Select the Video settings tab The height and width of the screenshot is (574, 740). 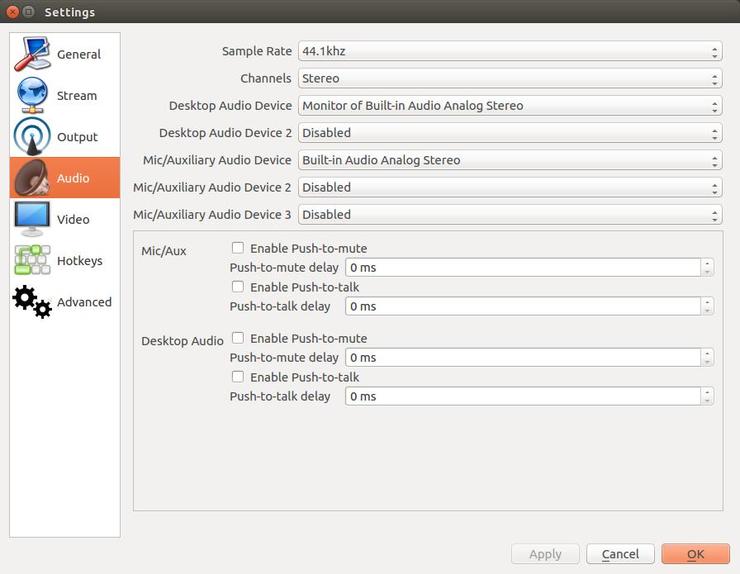click(65, 219)
